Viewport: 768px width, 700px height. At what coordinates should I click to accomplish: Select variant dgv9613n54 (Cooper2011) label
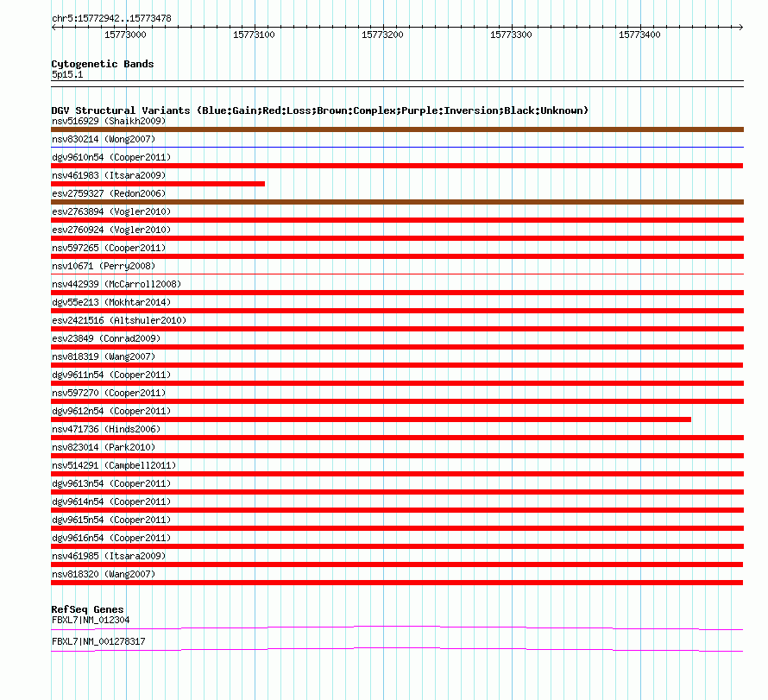(x=111, y=483)
